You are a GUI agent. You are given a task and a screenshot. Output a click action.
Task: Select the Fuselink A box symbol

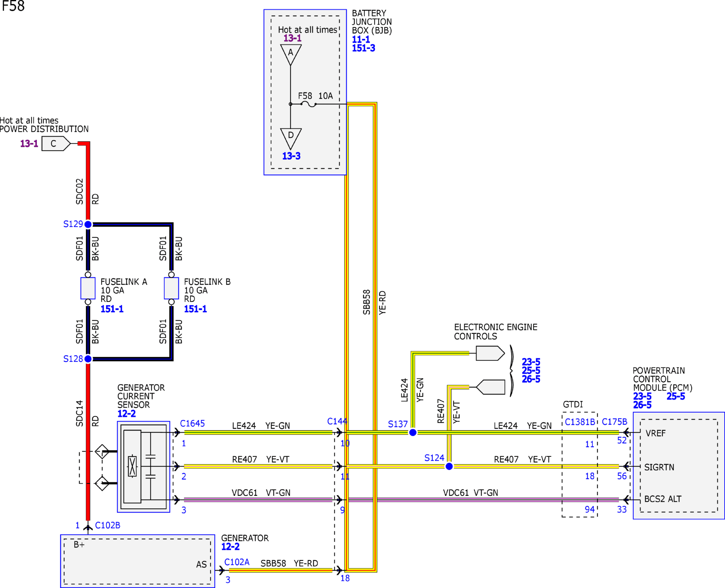[x=88, y=288]
